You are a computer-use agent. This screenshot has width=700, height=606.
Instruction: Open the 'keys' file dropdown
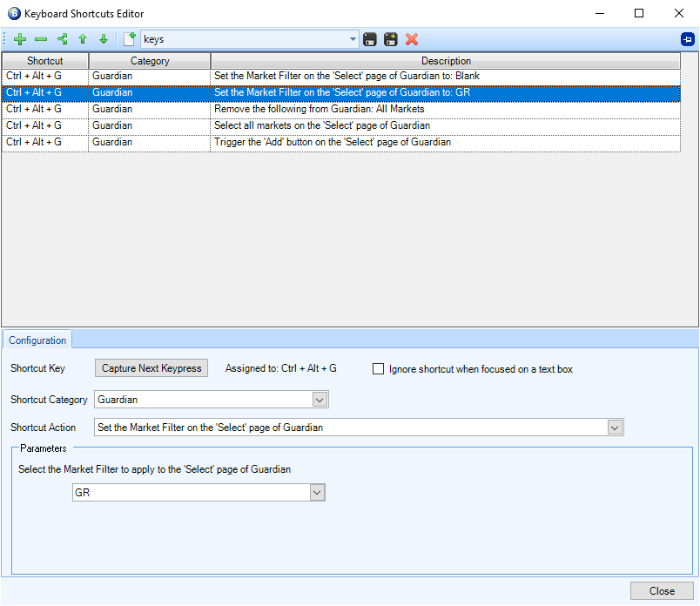coord(353,39)
